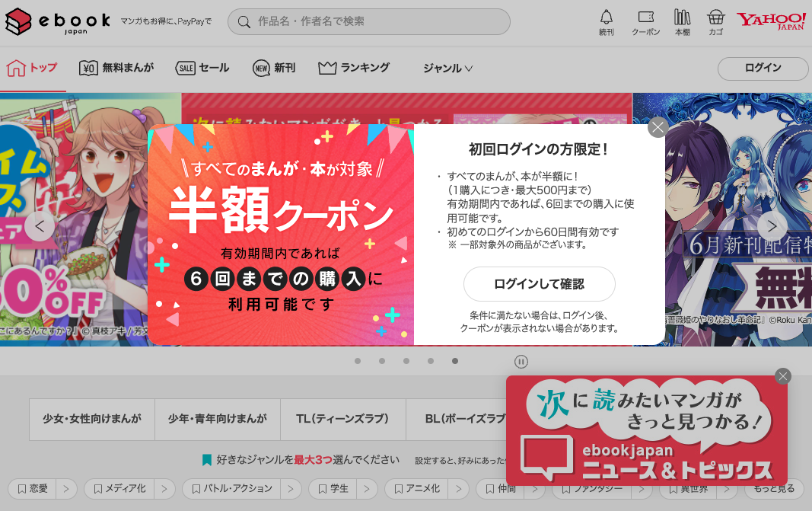
Task: Jump to third carousel dot
Action: tap(406, 361)
